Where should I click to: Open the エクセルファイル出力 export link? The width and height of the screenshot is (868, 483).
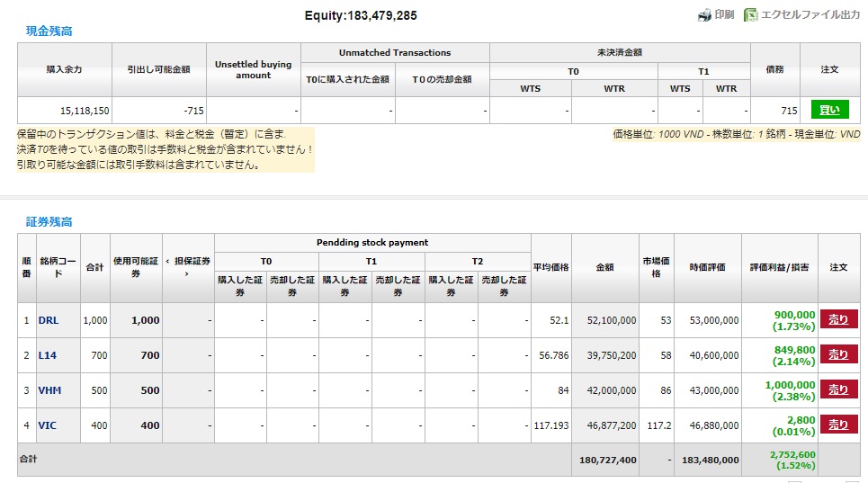[810, 15]
